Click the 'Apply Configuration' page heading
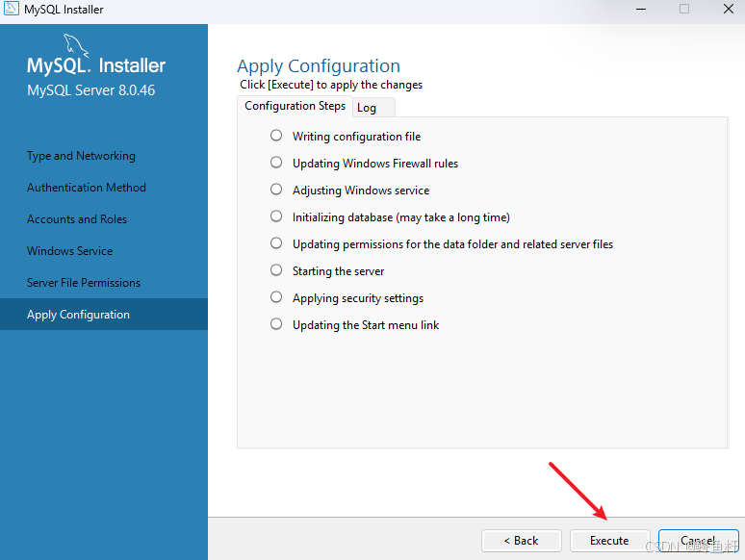Screen dimensions: 745x560 coord(319,66)
